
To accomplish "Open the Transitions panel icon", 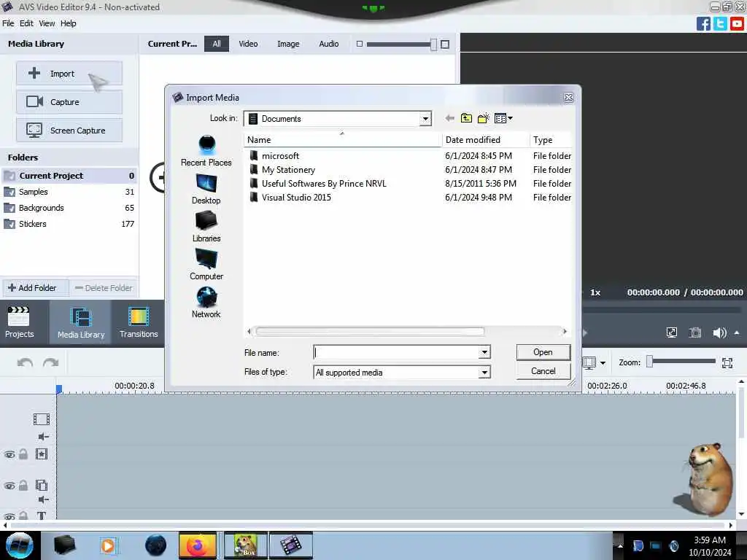I will [138, 322].
